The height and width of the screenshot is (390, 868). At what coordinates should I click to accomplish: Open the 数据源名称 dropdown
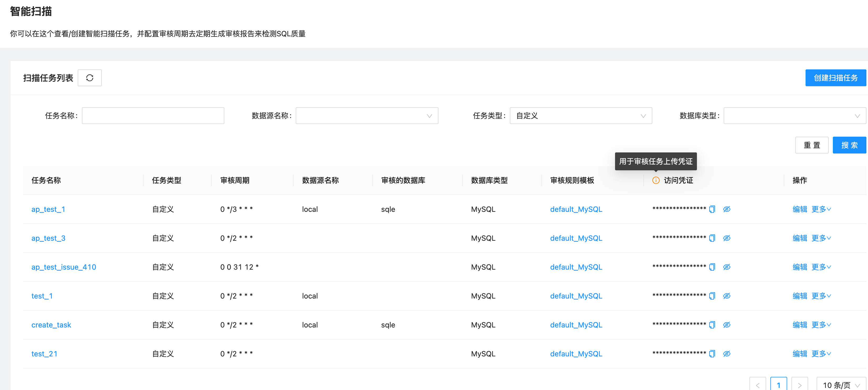[x=367, y=115]
